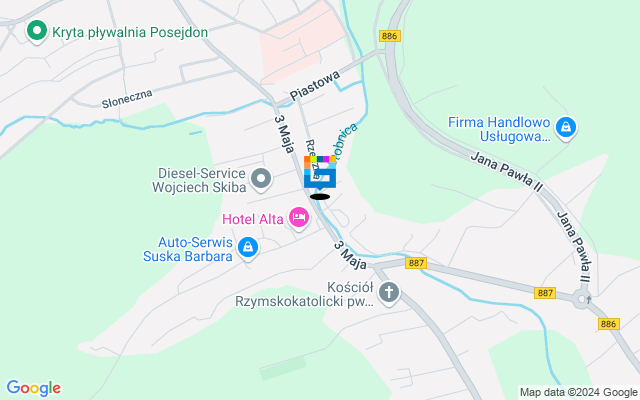Click the 887 road badge beside 3 Maja
The width and height of the screenshot is (640, 400).
[x=416, y=263]
